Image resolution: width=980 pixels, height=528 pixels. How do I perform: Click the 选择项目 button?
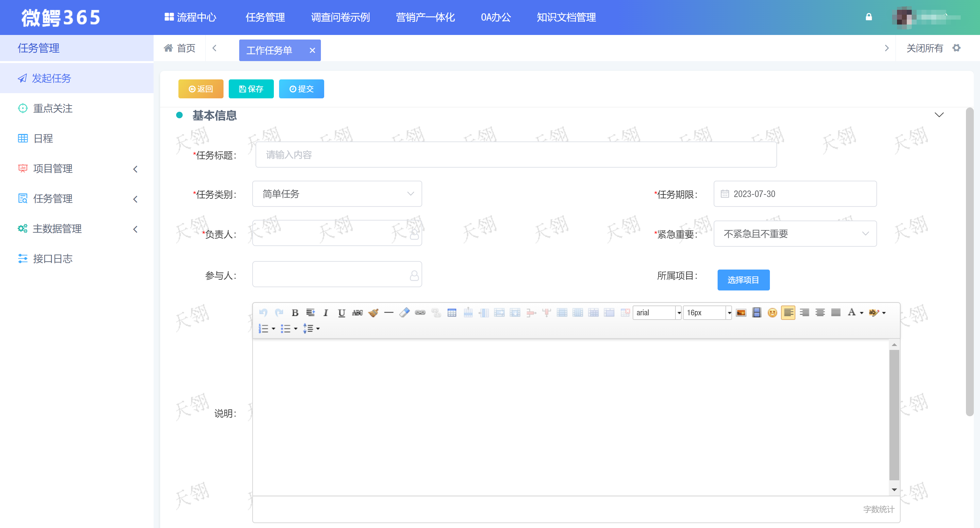(743, 280)
